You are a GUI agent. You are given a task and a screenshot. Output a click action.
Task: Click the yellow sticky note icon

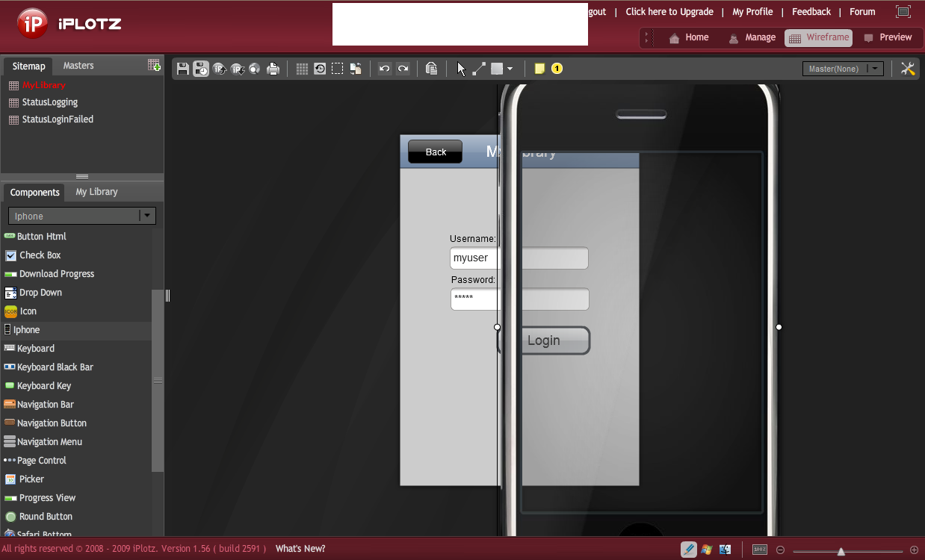539,69
